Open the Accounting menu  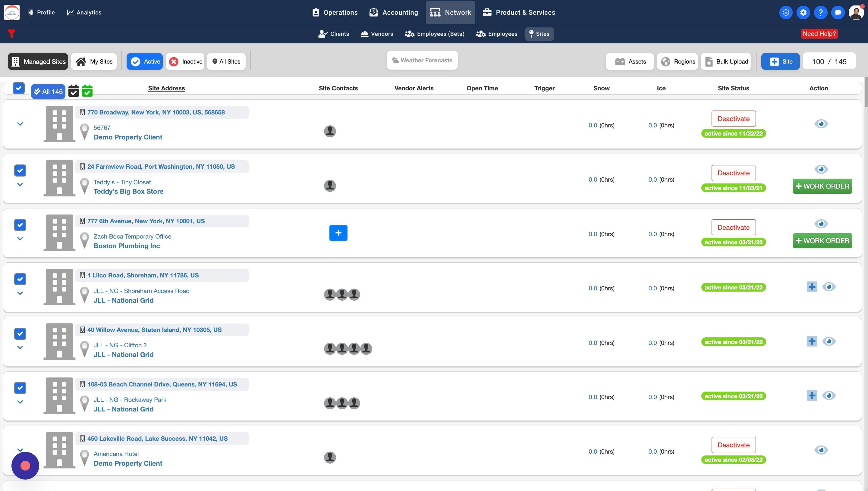click(393, 12)
